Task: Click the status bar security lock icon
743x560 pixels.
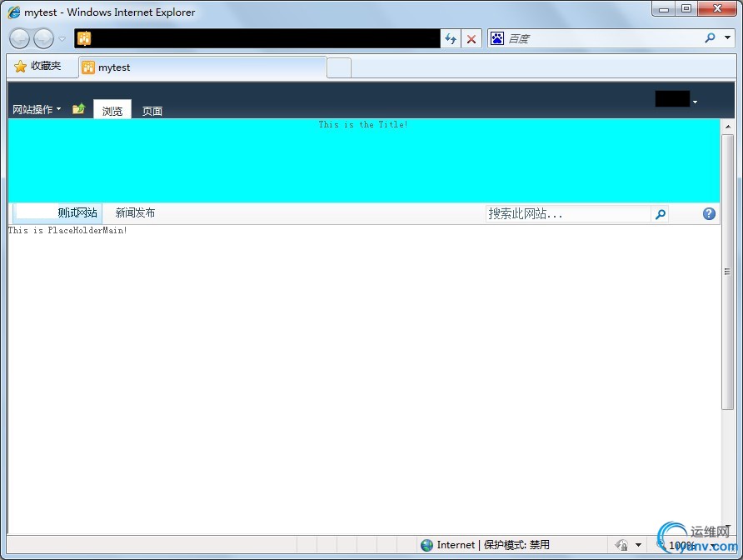Action: click(x=621, y=545)
